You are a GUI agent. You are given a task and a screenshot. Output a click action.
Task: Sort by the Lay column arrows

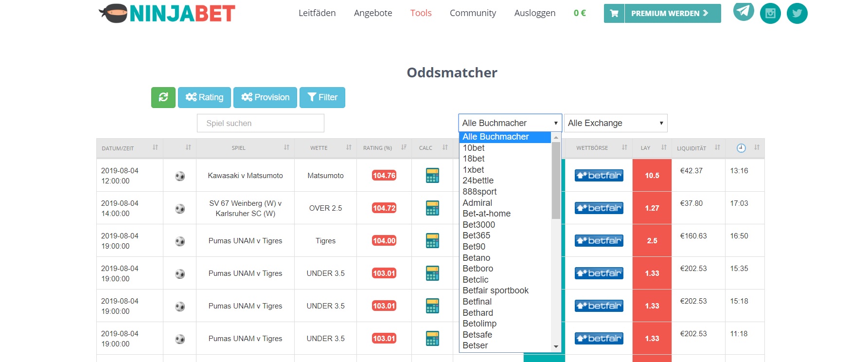tap(664, 147)
